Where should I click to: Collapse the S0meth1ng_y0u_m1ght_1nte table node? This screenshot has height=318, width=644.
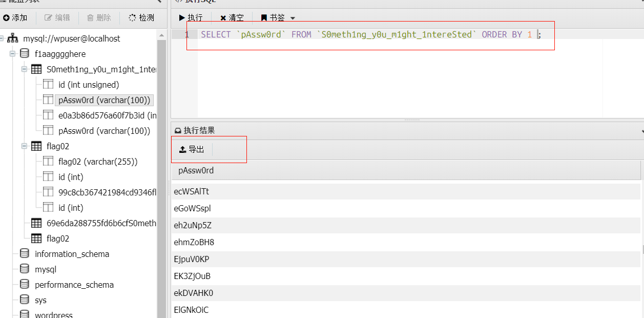point(24,69)
